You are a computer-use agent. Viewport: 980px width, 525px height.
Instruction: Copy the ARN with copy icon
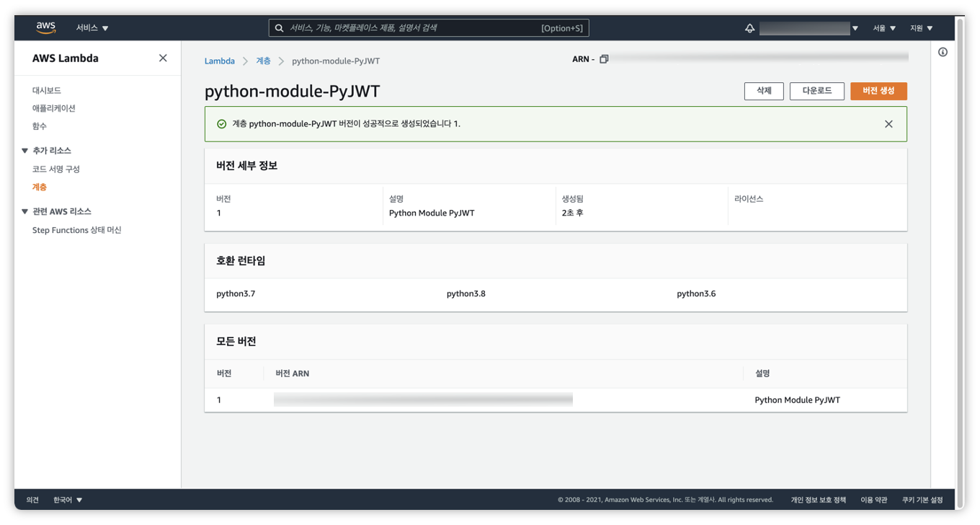(x=604, y=59)
